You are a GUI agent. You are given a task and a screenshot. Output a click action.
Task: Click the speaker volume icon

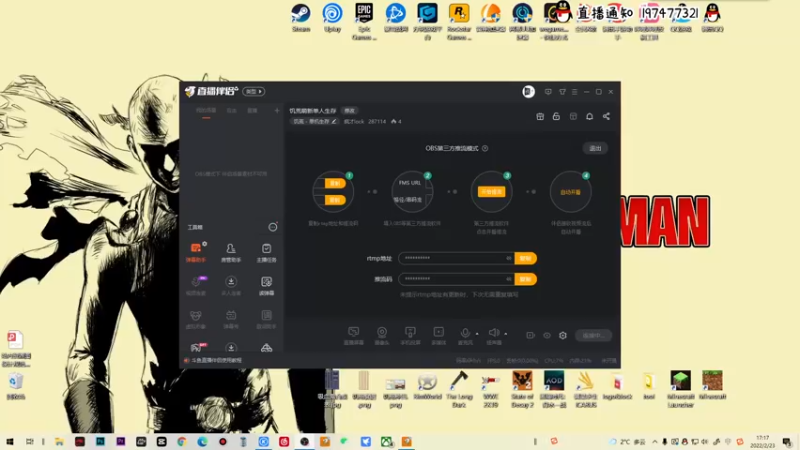(494, 334)
